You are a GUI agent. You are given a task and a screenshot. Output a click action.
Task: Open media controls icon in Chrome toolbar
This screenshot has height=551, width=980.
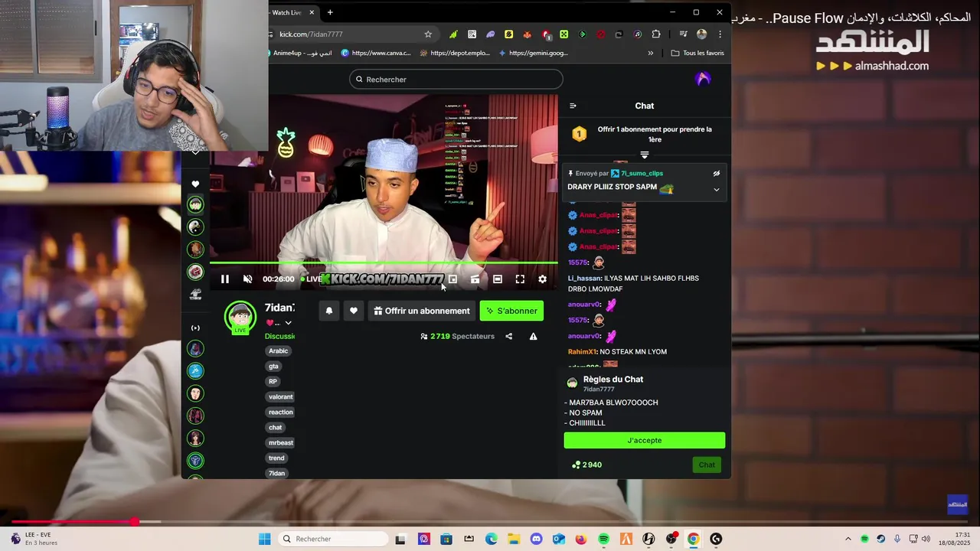point(683,34)
